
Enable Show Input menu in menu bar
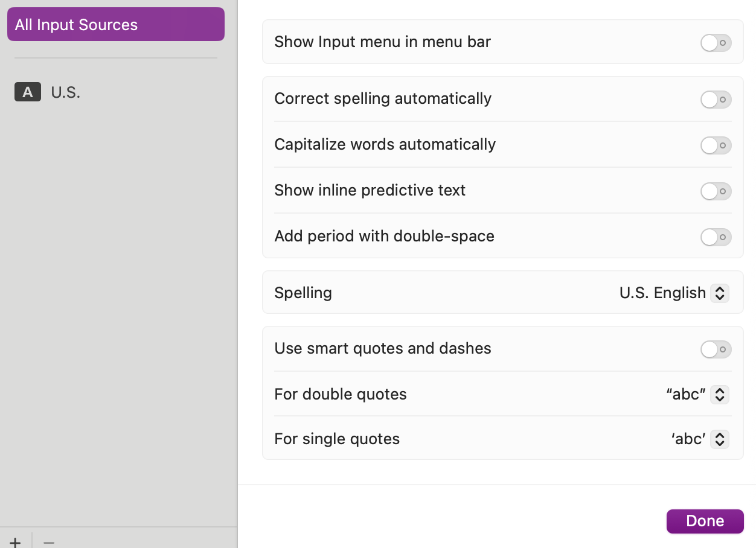tap(716, 43)
